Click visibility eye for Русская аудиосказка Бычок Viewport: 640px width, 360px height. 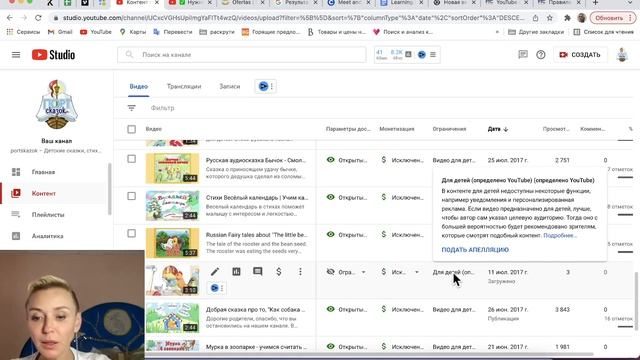[331, 160]
